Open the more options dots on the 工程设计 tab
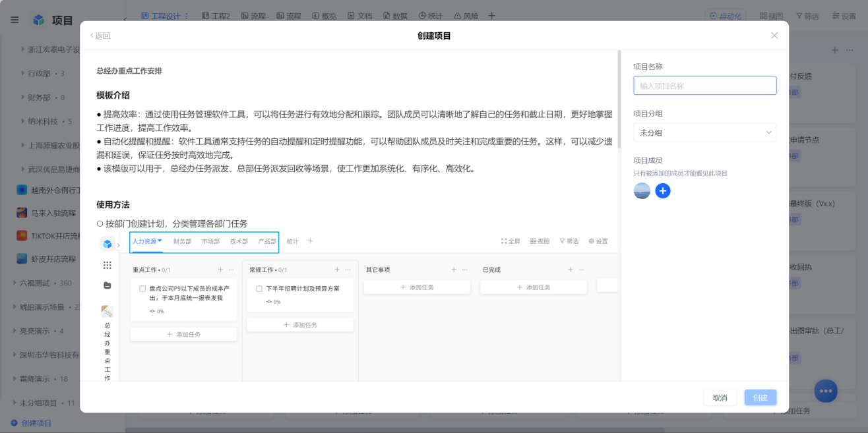The height and width of the screenshot is (433, 868). pyautogui.click(x=187, y=16)
